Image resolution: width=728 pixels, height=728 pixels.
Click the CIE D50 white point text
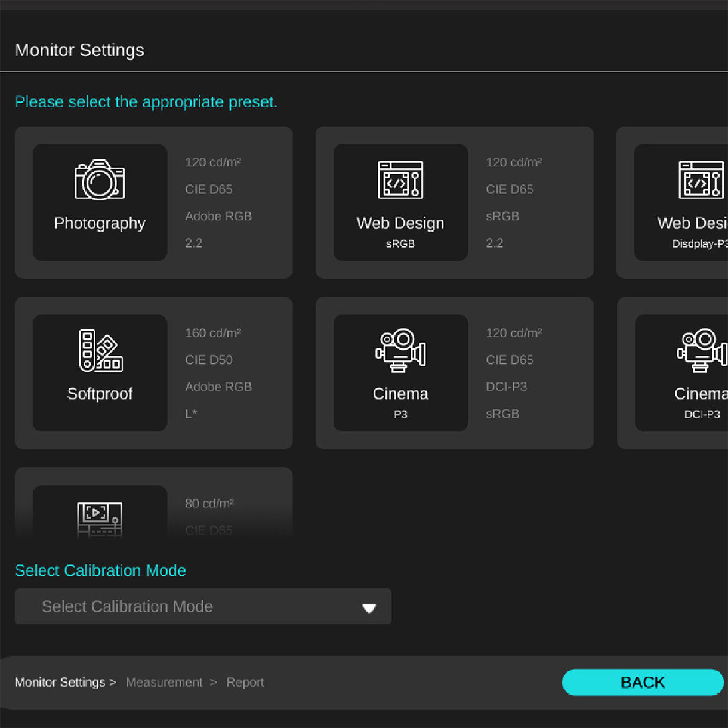coord(208,360)
